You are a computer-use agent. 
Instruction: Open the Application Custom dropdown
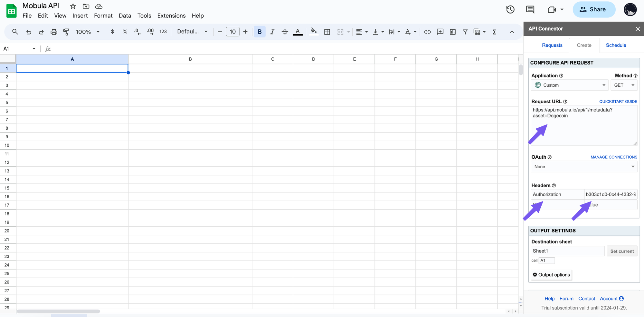(x=570, y=85)
